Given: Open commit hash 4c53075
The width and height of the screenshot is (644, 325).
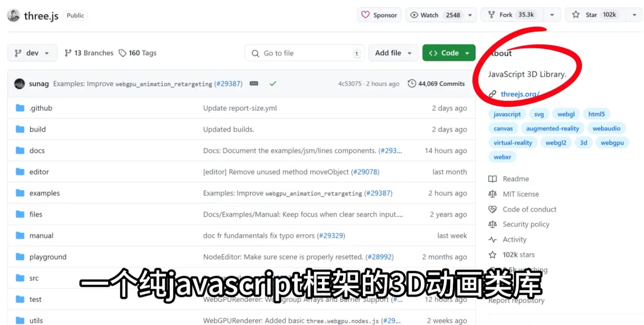Looking at the screenshot, I should pos(350,84).
